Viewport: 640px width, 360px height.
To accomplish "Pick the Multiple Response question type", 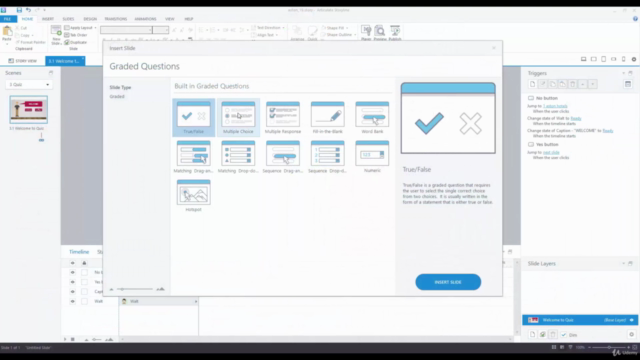I will pyautogui.click(x=283, y=118).
